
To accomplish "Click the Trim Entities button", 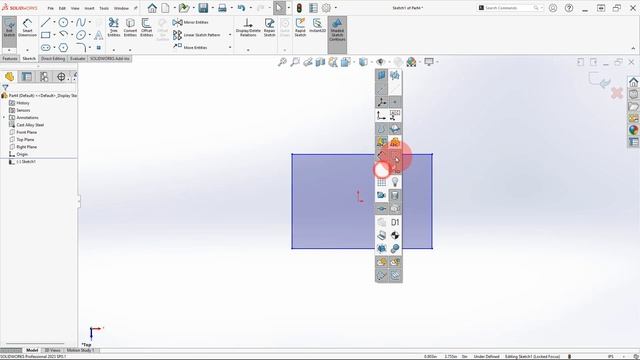I will (x=114, y=28).
